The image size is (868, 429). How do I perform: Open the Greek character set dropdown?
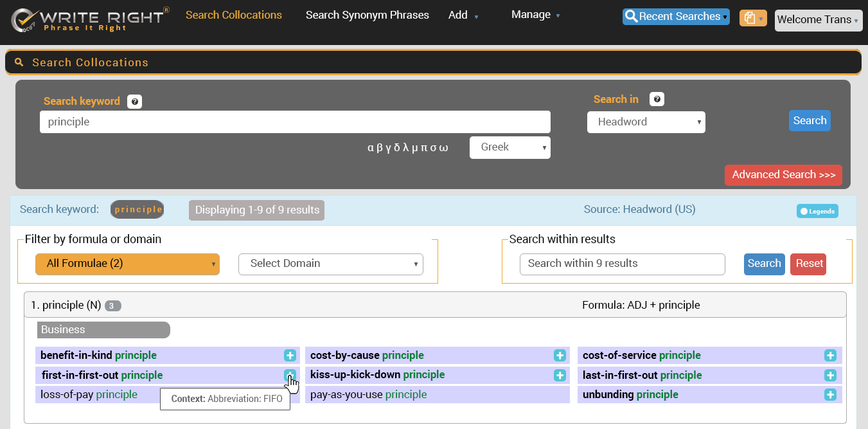509,147
